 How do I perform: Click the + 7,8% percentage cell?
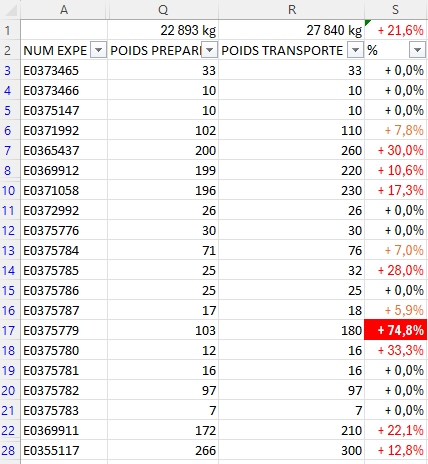[x=396, y=131]
